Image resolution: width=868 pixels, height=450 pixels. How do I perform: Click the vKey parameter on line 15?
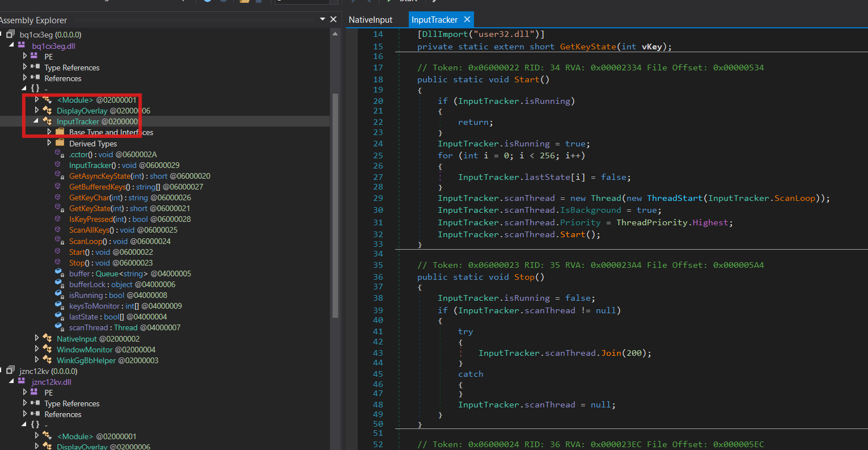coord(651,47)
